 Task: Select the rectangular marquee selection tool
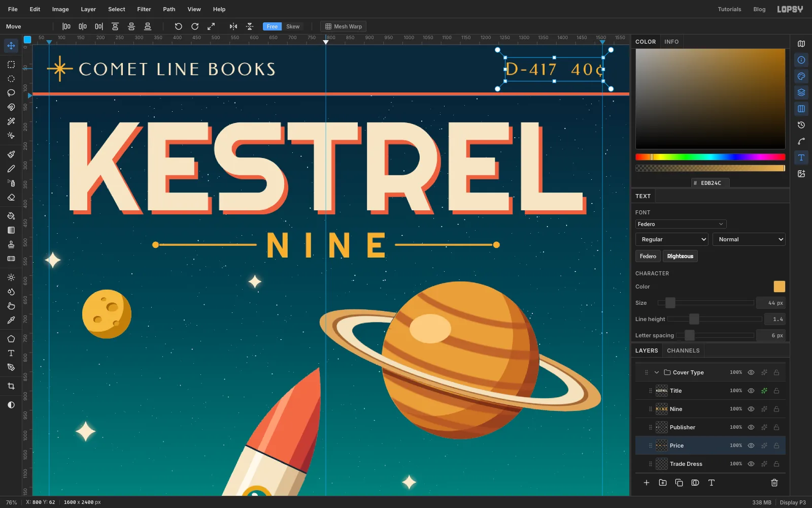click(x=11, y=65)
